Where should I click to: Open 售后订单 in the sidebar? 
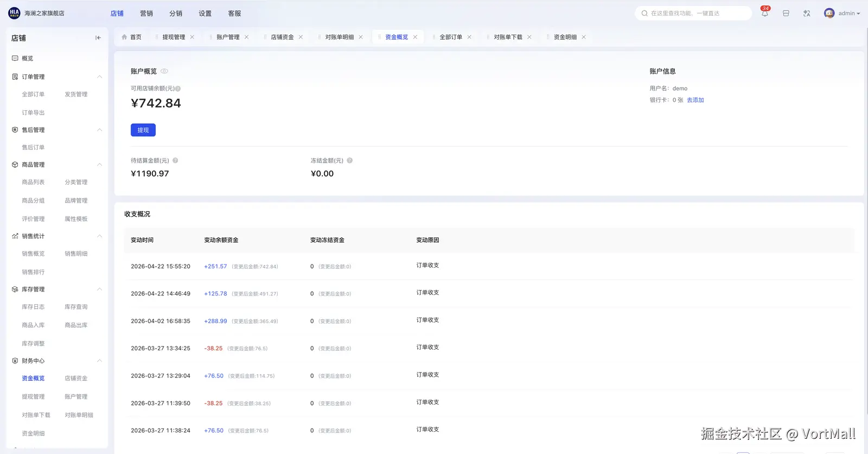click(x=33, y=148)
